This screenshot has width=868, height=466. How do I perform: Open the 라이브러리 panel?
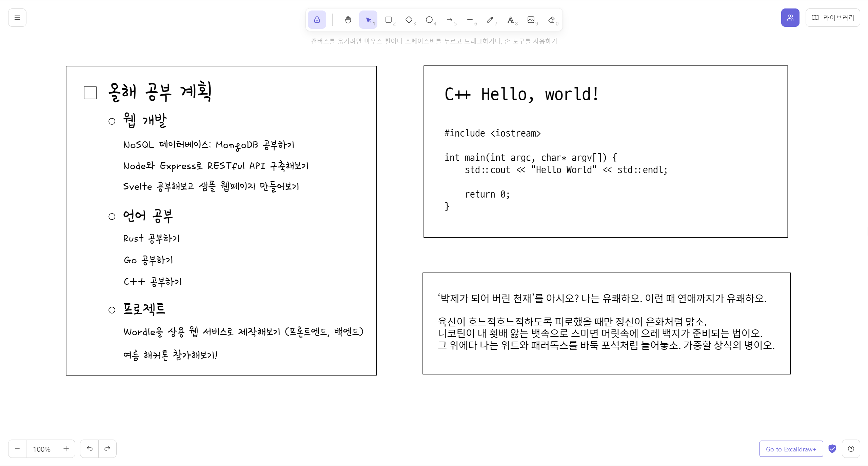pos(833,18)
